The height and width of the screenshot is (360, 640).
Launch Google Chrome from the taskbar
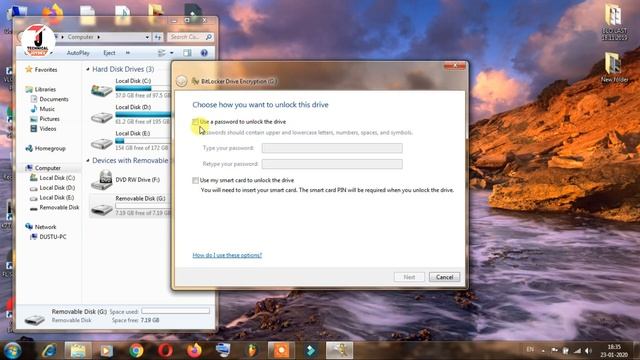(x=136, y=350)
